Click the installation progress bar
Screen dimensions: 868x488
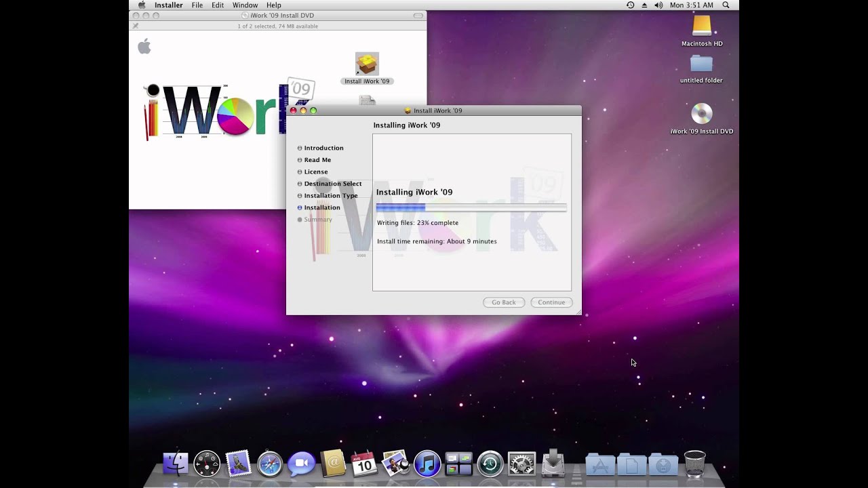point(471,207)
